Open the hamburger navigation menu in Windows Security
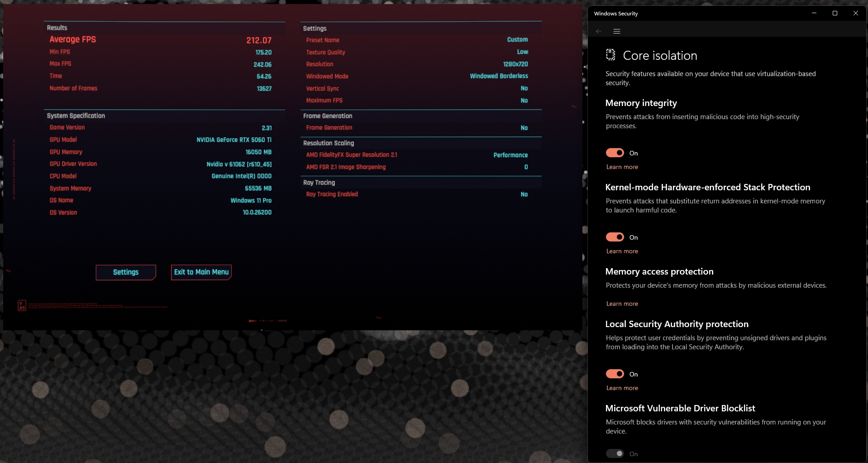 (617, 31)
